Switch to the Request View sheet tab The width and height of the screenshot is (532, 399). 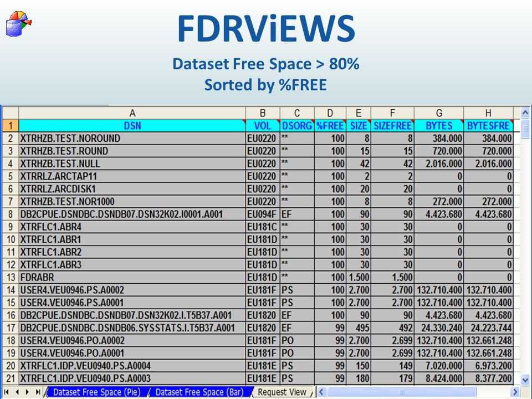282,392
